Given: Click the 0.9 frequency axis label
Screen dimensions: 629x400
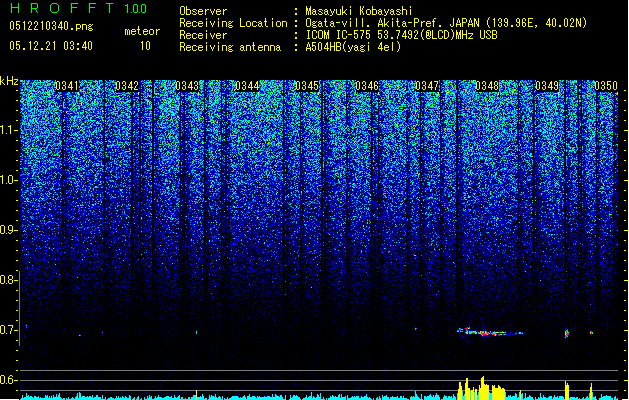Looking at the screenshot, I should coord(8,230).
